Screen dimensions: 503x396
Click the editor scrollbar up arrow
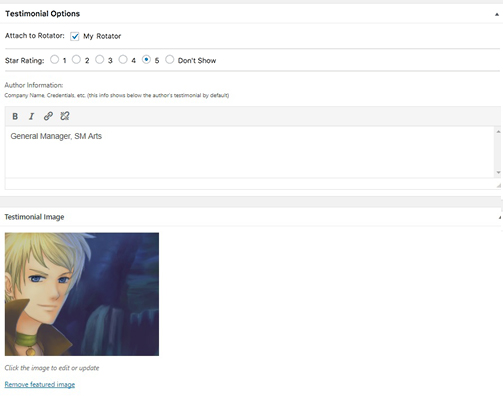point(498,132)
